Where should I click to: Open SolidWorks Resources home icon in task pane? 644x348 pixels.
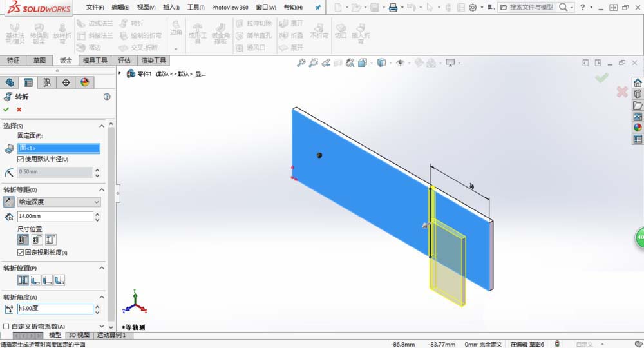click(x=638, y=82)
